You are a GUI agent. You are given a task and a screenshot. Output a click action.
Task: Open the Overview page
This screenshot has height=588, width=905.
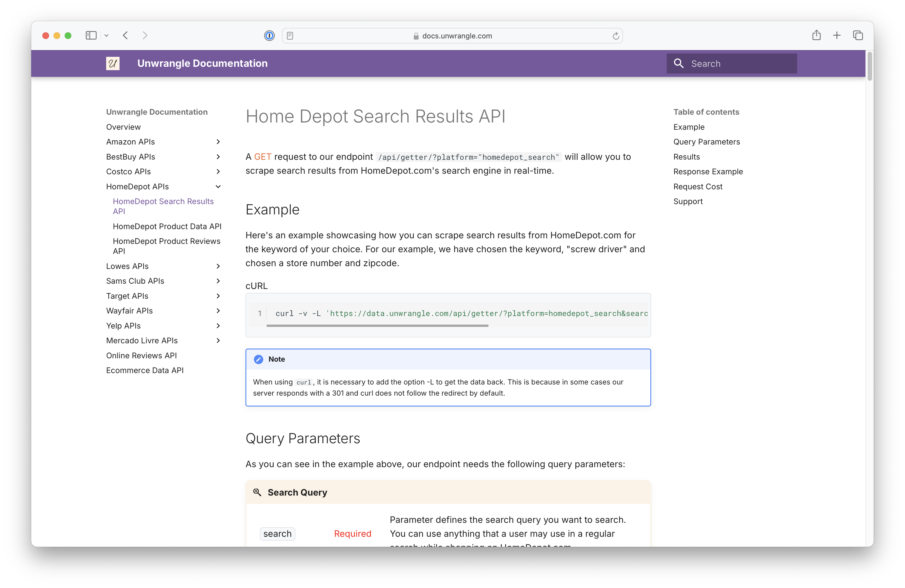pyautogui.click(x=123, y=127)
